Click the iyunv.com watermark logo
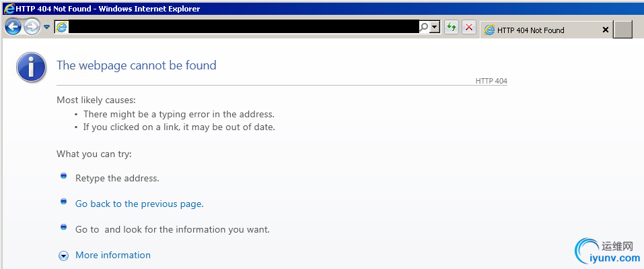 click(607, 251)
